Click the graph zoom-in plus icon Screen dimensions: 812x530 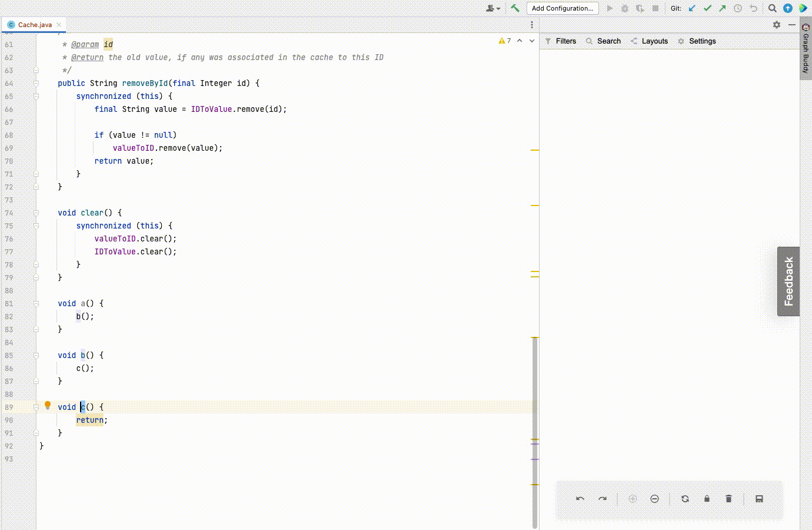point(633,499)
